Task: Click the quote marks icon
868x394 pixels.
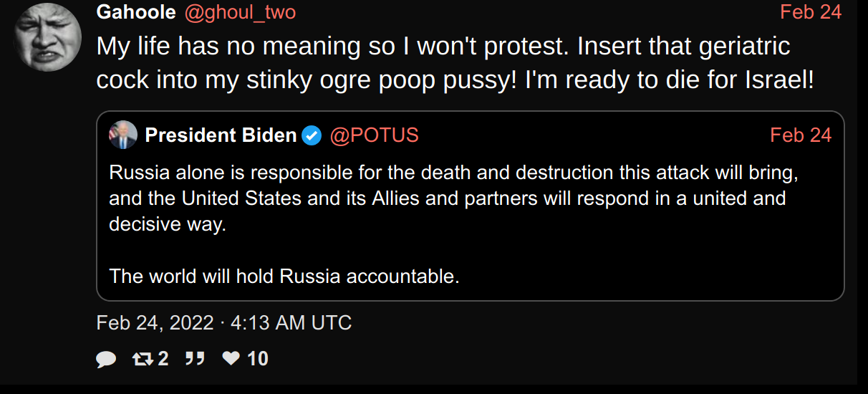Action: pyautogui.click(x=194, y=358)
